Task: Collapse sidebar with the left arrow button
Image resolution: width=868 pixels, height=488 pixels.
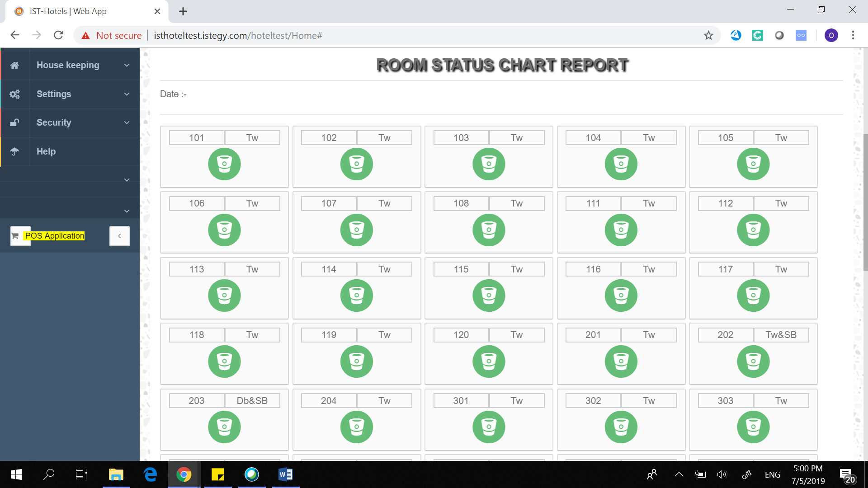Action: [x=119, y=236]
